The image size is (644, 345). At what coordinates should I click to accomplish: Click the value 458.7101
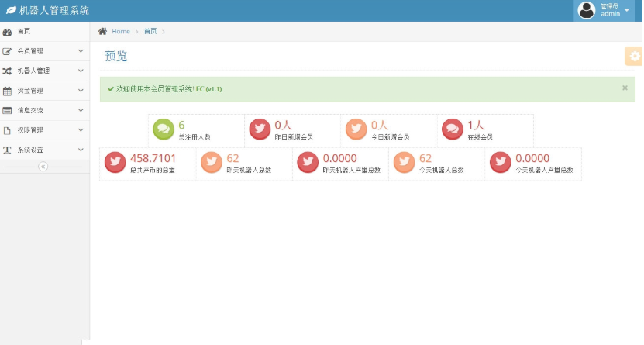153,158
